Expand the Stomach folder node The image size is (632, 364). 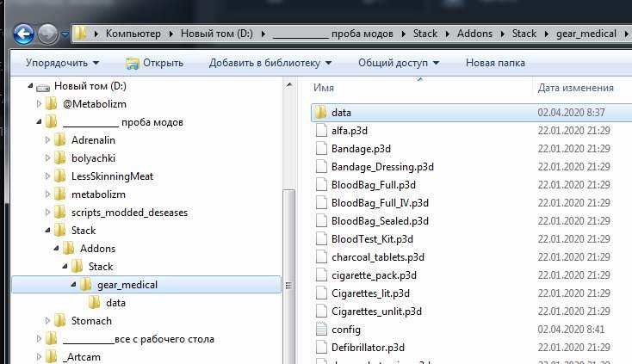pos(47,320)
